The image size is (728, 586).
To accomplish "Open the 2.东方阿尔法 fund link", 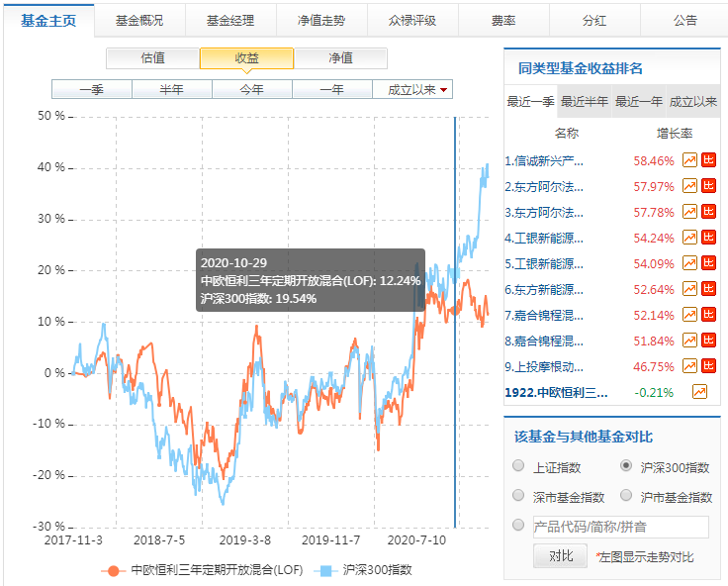I will click(x=543, y=186).
